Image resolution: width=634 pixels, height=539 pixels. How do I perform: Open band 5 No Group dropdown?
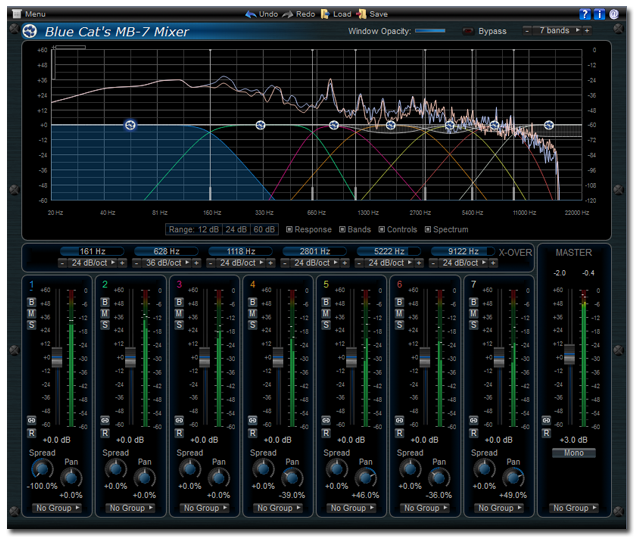coord(351,508)
